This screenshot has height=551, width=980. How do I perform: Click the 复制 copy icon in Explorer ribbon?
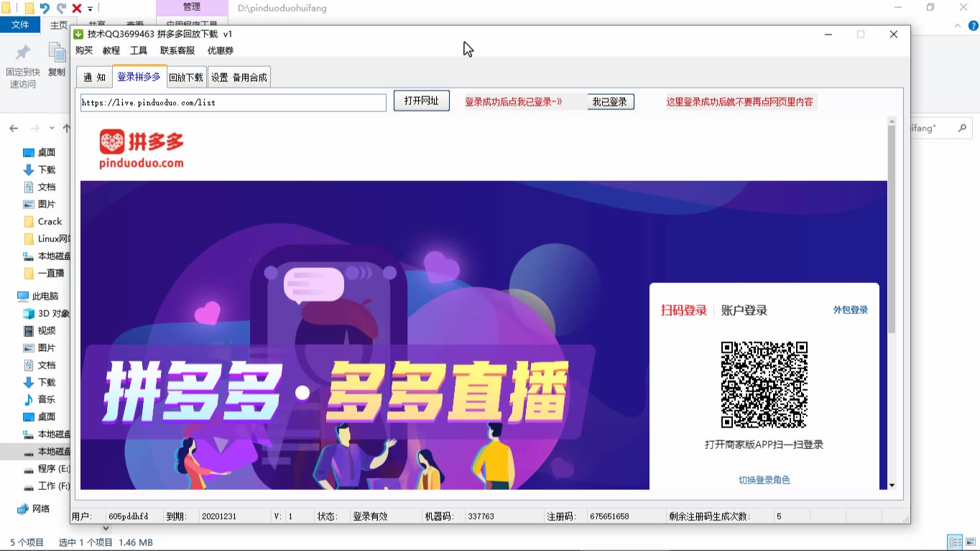[57, 52]
